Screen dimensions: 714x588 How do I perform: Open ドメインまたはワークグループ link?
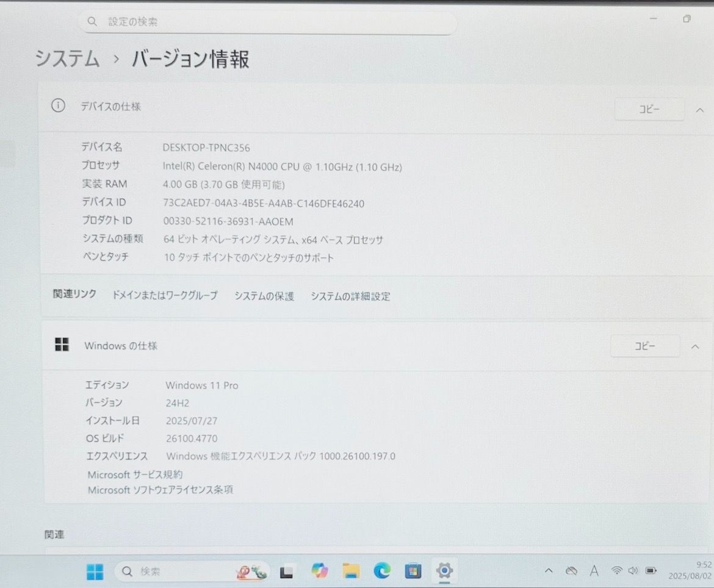click(165, 295)
